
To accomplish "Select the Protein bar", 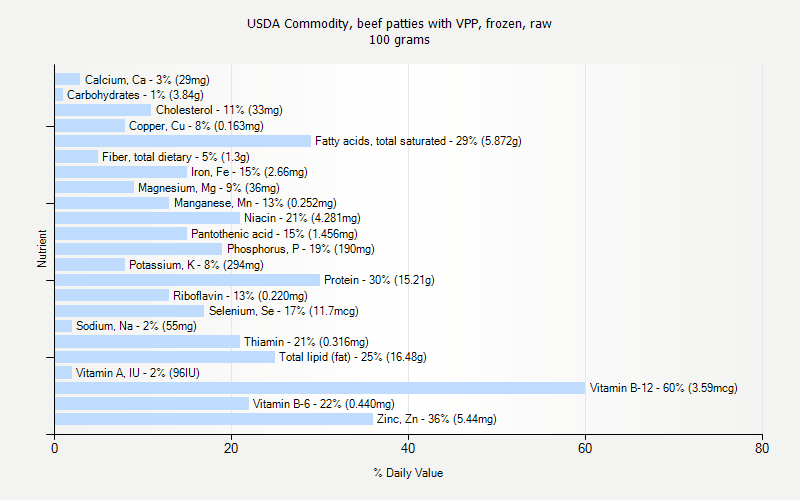I will 187,280.
